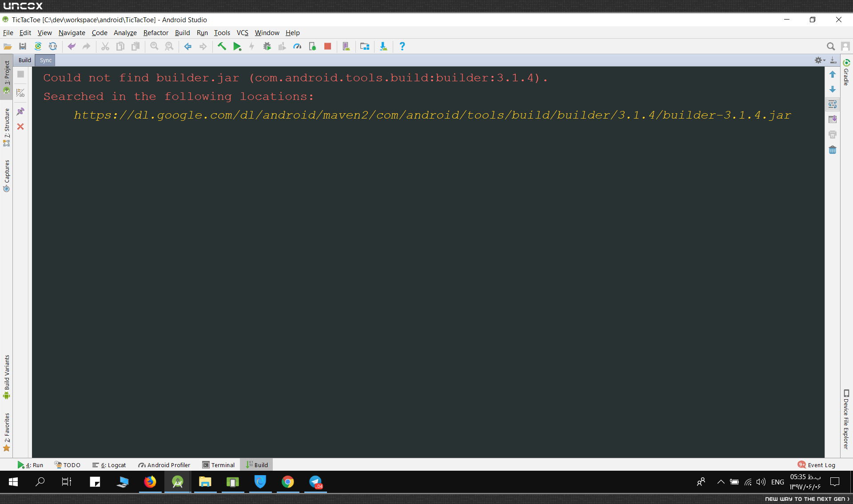
Task: Toggle soft-wrap in the build output
Action: 833,104
